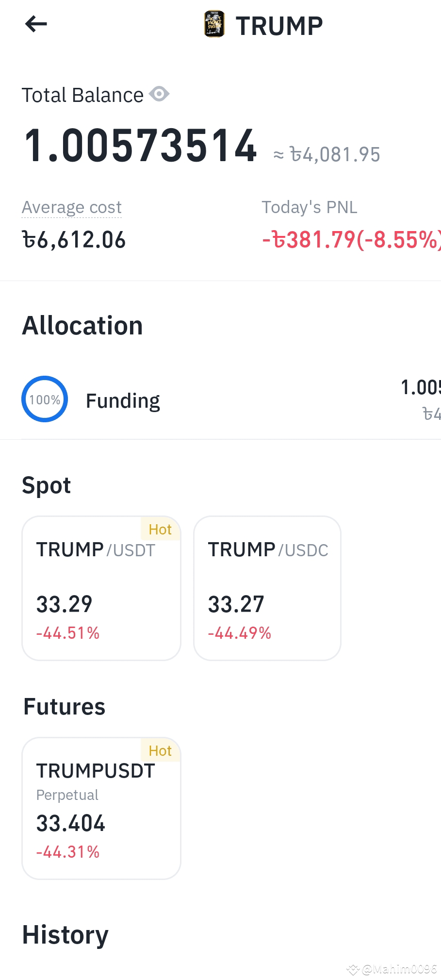Tap the History section heading
The height and width of the screenshot is (980, 441).
(65, 935)
